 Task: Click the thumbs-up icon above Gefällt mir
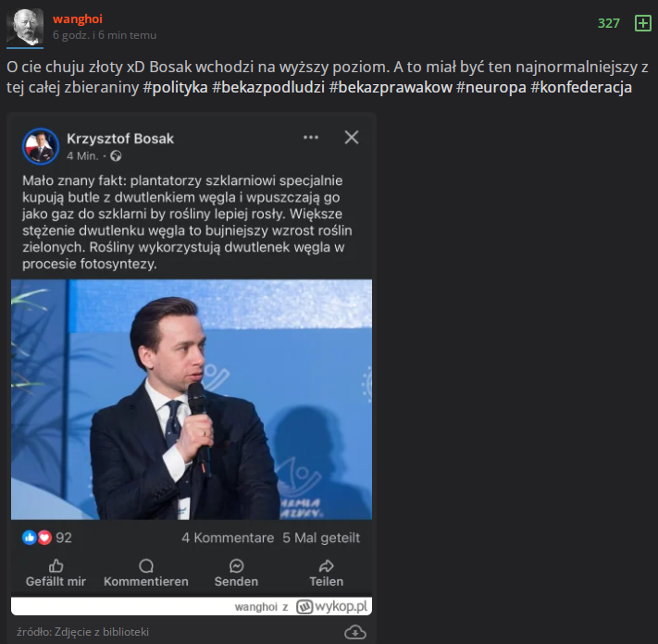click(56, 565)
